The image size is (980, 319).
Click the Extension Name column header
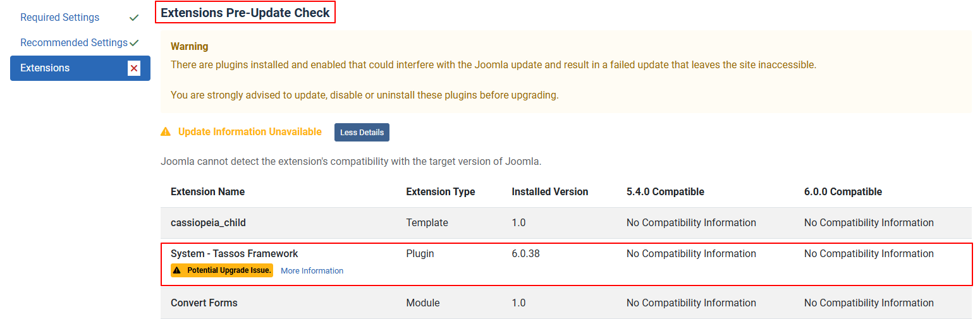[x=207, y=192]
